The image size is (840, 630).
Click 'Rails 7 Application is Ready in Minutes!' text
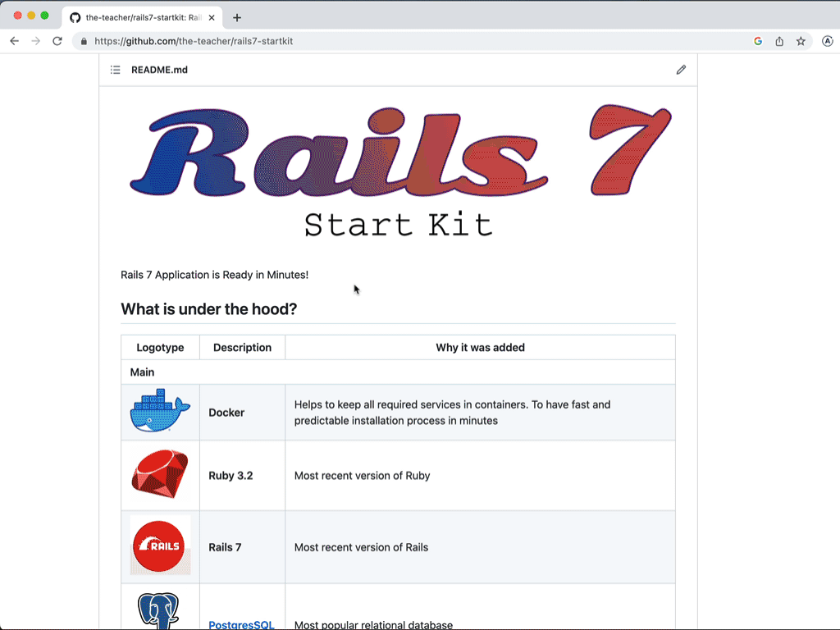coord(214,275)
